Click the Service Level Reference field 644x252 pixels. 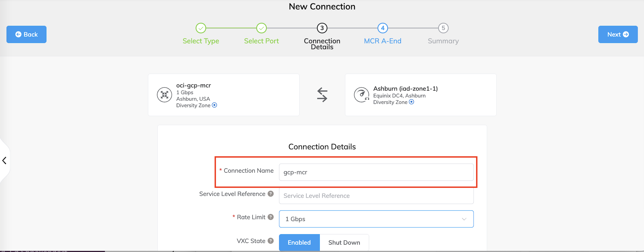click(x=376, y=196)
